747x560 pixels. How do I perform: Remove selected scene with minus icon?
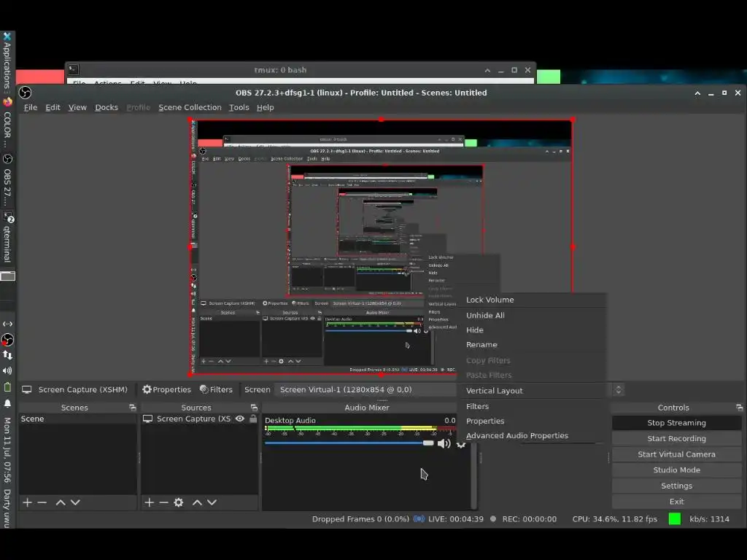click(x=42, y=502)
